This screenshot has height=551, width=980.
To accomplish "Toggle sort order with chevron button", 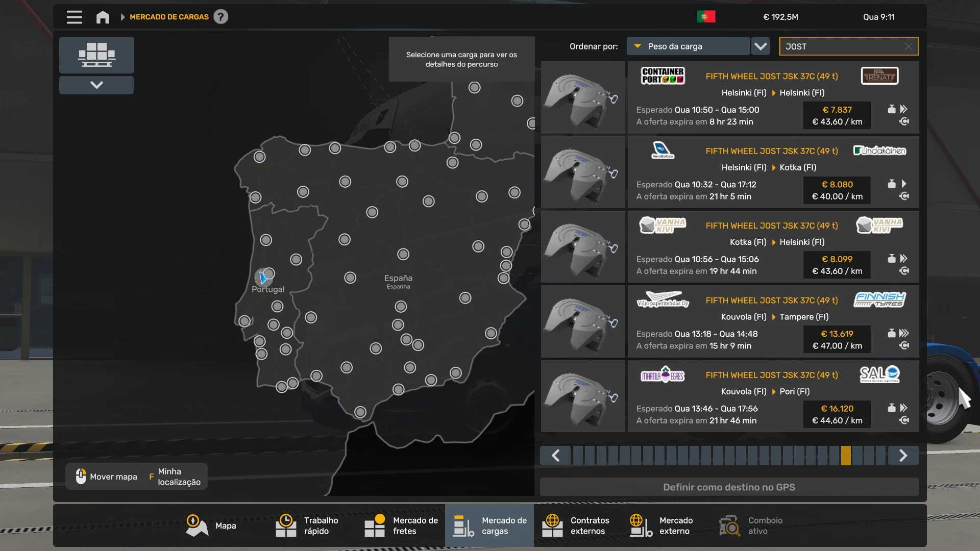I will pyautogui.click(x=761, y=46).
